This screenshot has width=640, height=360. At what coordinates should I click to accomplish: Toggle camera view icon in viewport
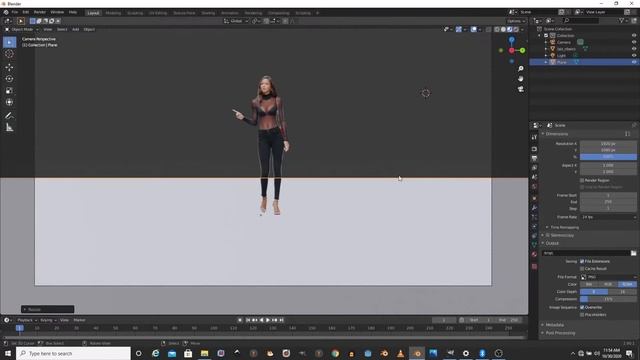pyautogui.click(x=520, y=89)
